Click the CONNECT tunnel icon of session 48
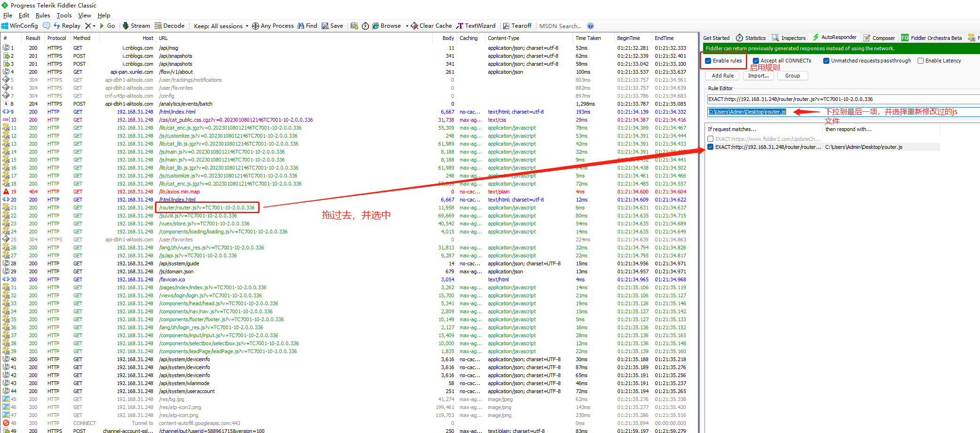 pos(6,423)
